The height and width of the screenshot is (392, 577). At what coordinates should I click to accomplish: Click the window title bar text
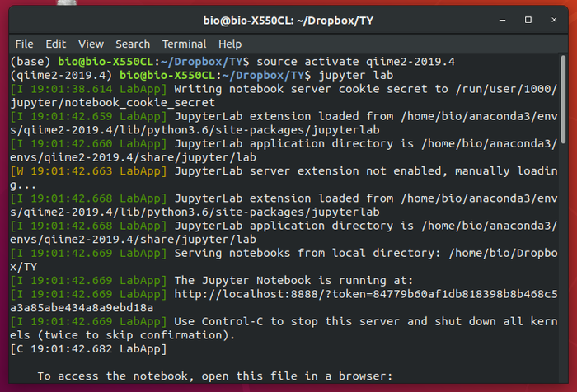288,18
